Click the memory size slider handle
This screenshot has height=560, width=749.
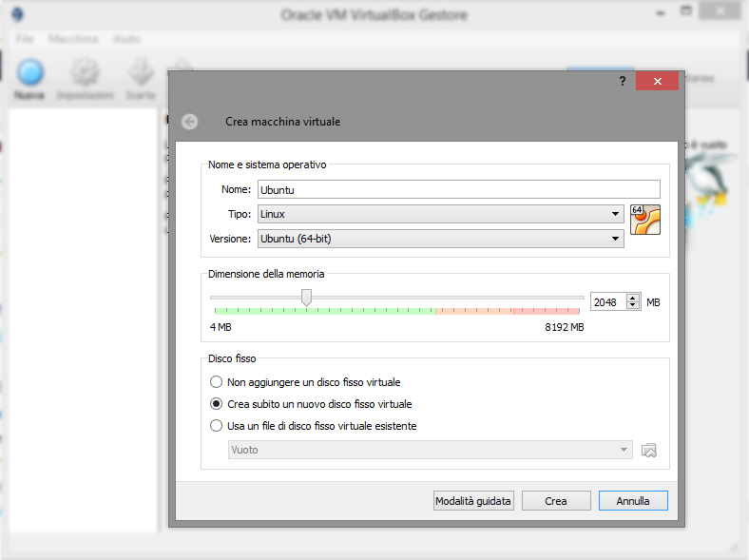[x=306, y=299]
